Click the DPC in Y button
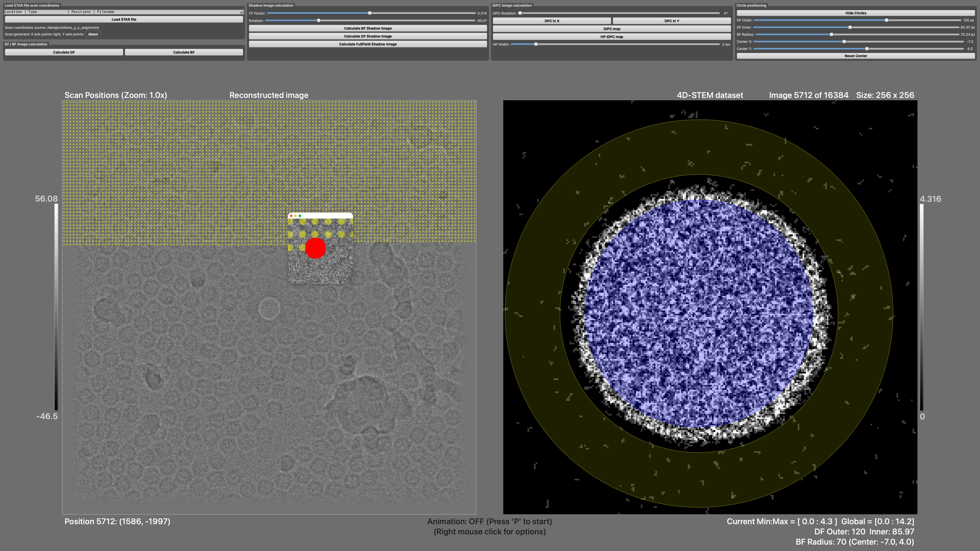Image resolution: width=980 pixels, height=551 pixels. tap(671, 21)
